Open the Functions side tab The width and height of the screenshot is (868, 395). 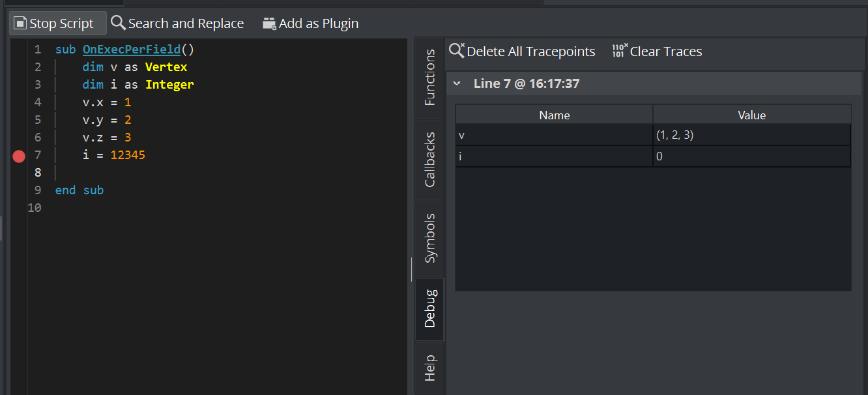(430, 78)
